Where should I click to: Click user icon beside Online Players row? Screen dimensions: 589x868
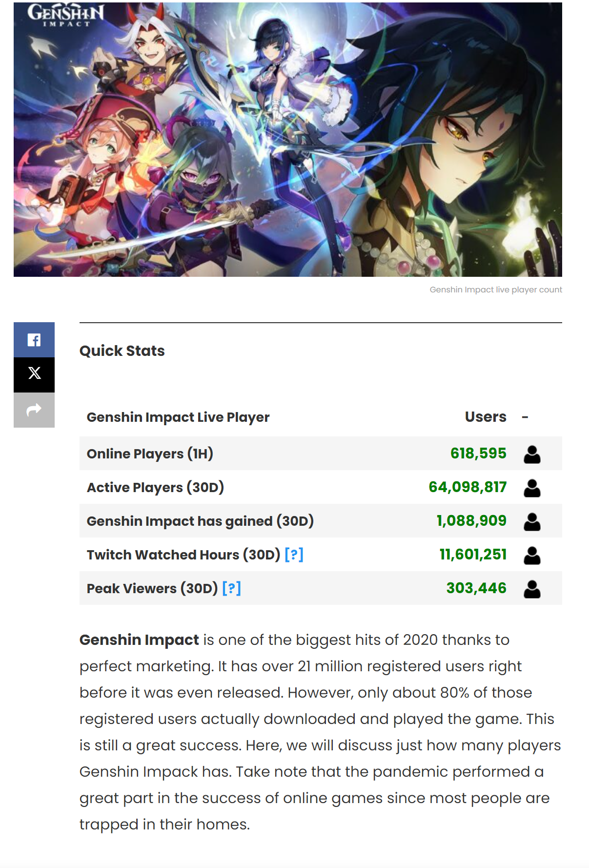pyautogui.click(x=532, y=454)
